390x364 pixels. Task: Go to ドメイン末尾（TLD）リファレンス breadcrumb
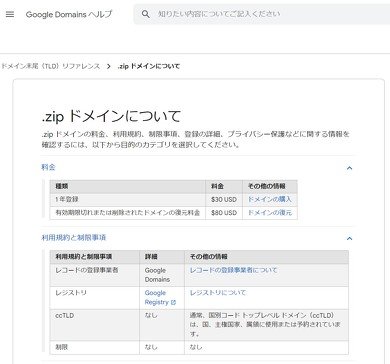[50, 66]
